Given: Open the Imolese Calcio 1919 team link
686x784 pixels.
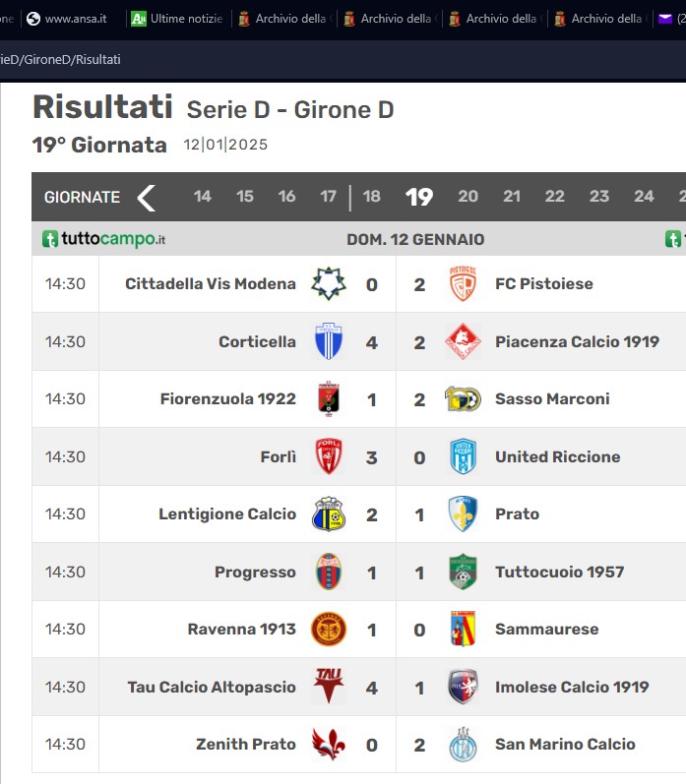Looking at the screenshot, I should tap(572, 687).
